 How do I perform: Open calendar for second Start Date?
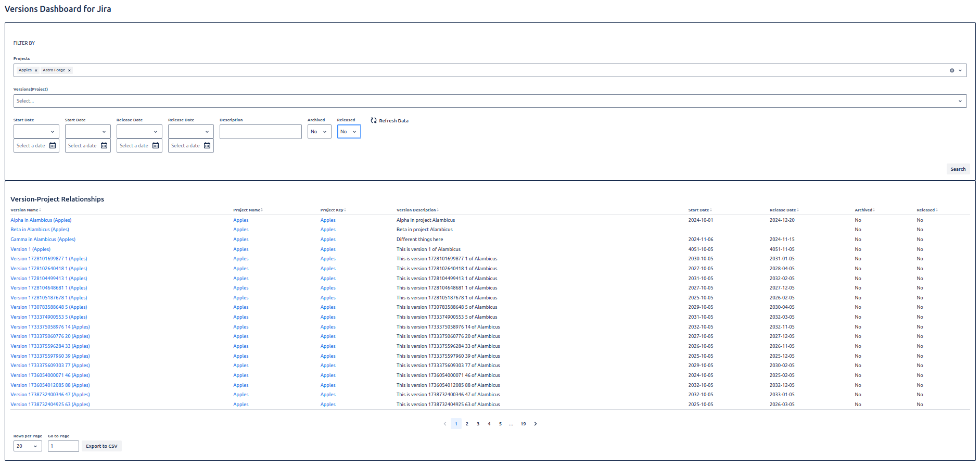pos(104,146)
